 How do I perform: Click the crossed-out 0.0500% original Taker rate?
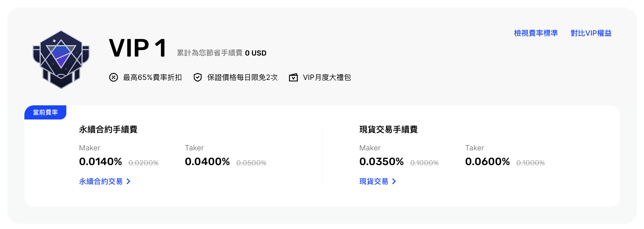click(x=252, y=163)
